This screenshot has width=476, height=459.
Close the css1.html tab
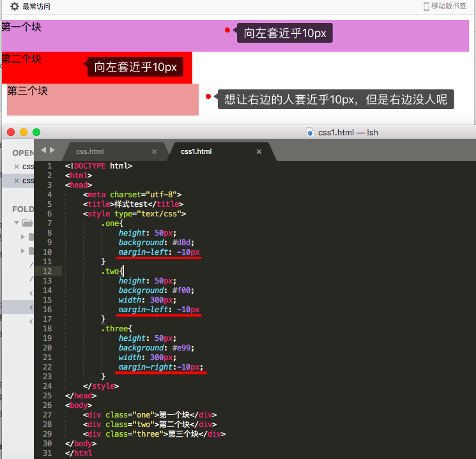pos(259,152)
